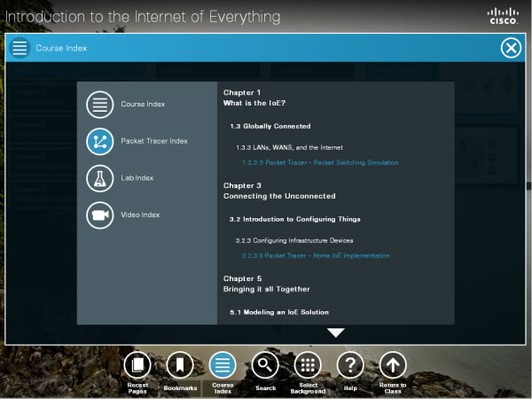
Task: Open the Search tool
Action: point(265,364)
